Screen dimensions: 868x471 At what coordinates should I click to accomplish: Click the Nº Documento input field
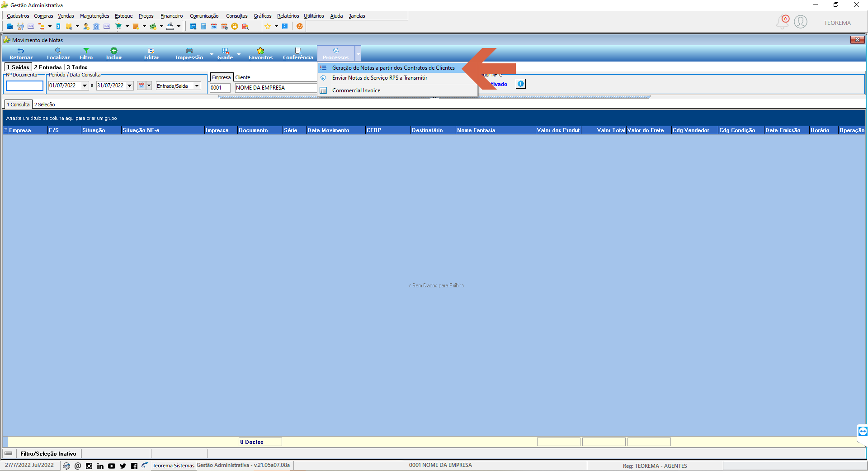pos(24,86)
